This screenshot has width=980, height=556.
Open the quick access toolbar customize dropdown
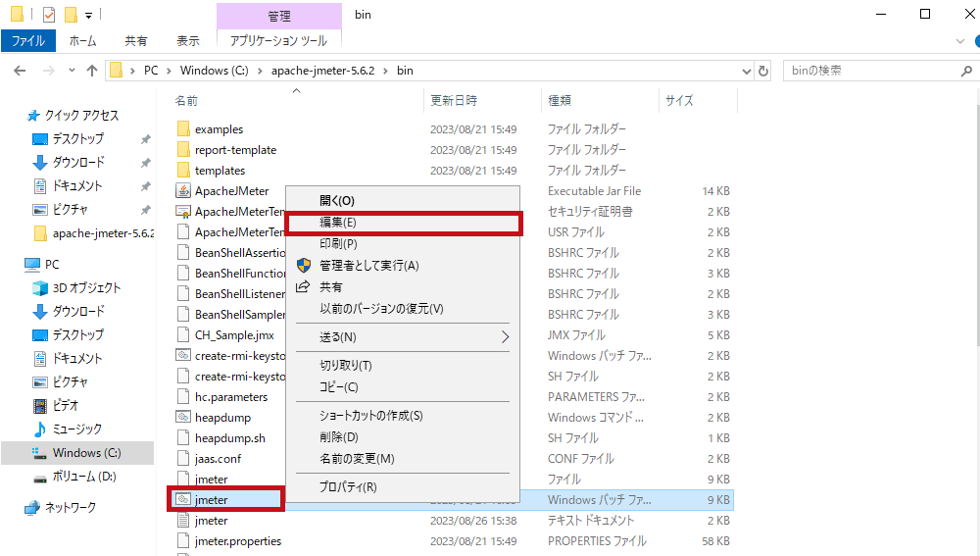[89, 15]
